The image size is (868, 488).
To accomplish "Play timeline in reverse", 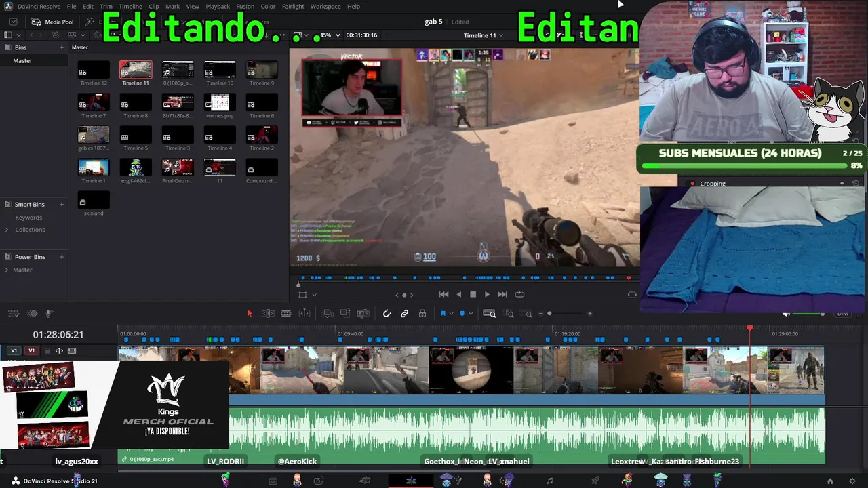I will click(459, 294).
